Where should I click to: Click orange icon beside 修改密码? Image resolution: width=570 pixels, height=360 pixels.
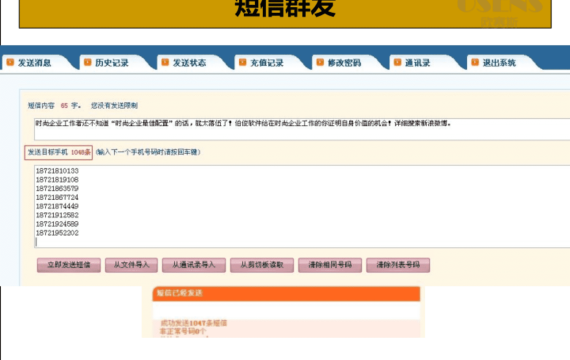tap(320, 63)
